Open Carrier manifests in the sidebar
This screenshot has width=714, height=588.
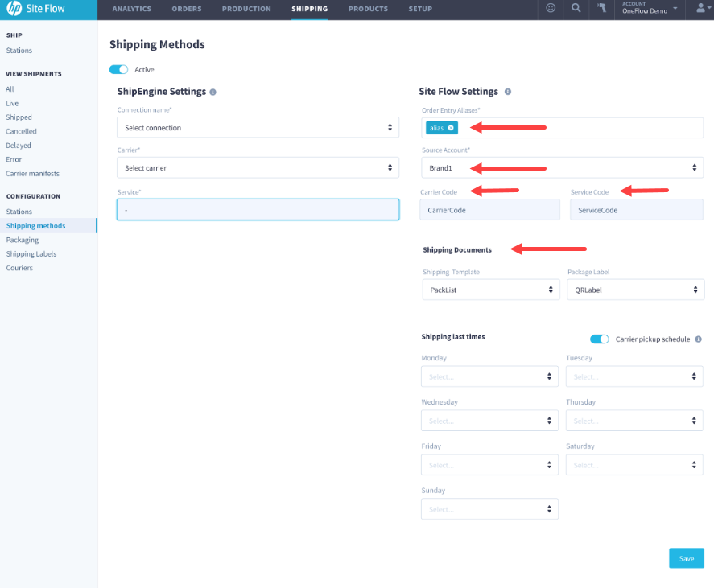coord(32,173)
